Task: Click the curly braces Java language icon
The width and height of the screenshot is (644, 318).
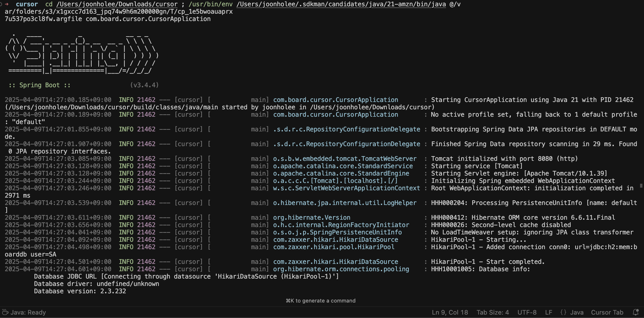Action: [x=563, y=312]
